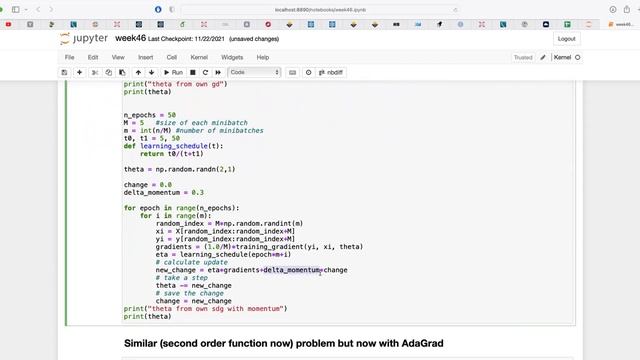This screenshot has height=360, width=640.
Task: Click the Trusted notebook indicator
Action: tap(523, 58)
